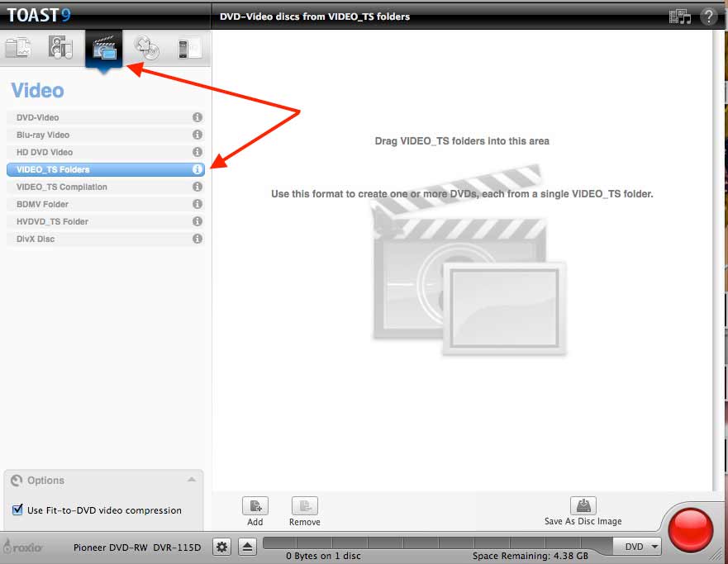Open the Convert category device icon
This screenshot has width=728, height=564.
coord(189,48)
